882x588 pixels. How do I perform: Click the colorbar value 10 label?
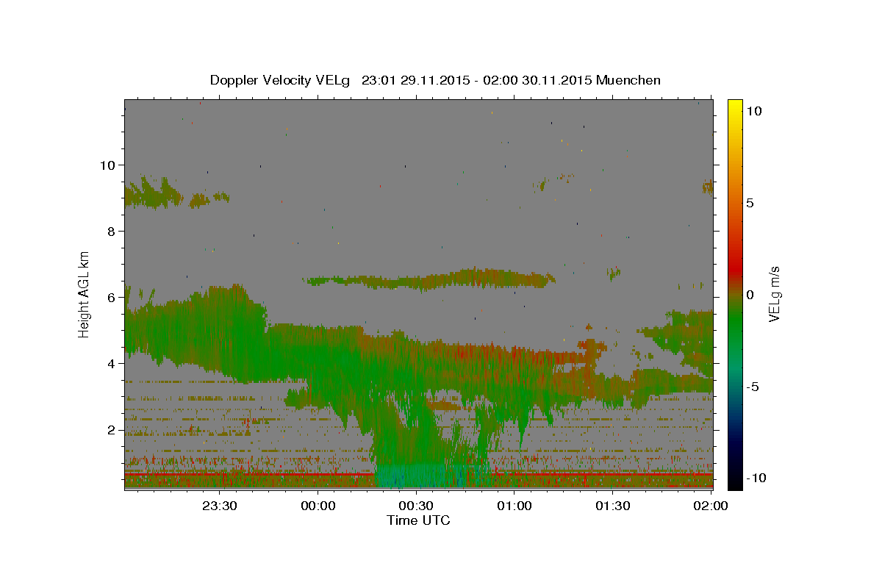click(x=754, y=110)
